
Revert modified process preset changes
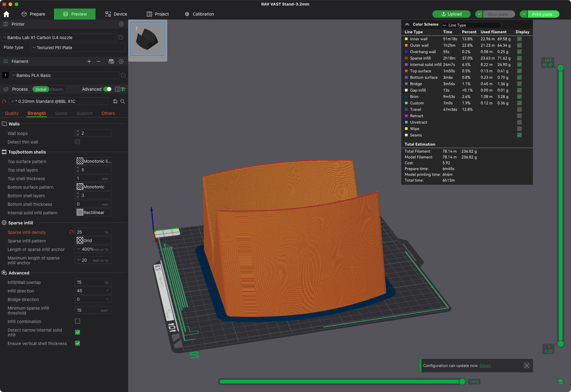click(4, 101)
